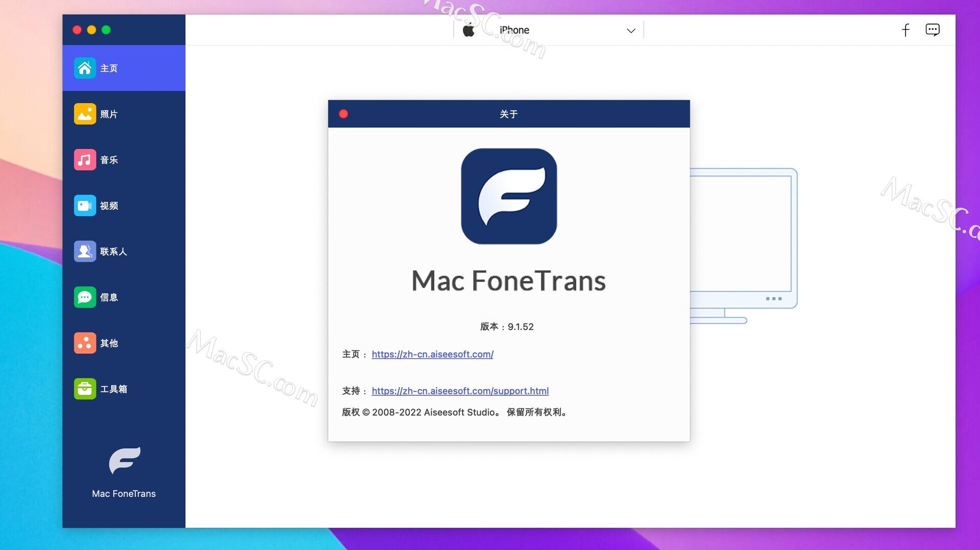The height and width of the screenshot is (550, 980).
Task: Switch to the 其他 tab label
Action: click(109, 343)
